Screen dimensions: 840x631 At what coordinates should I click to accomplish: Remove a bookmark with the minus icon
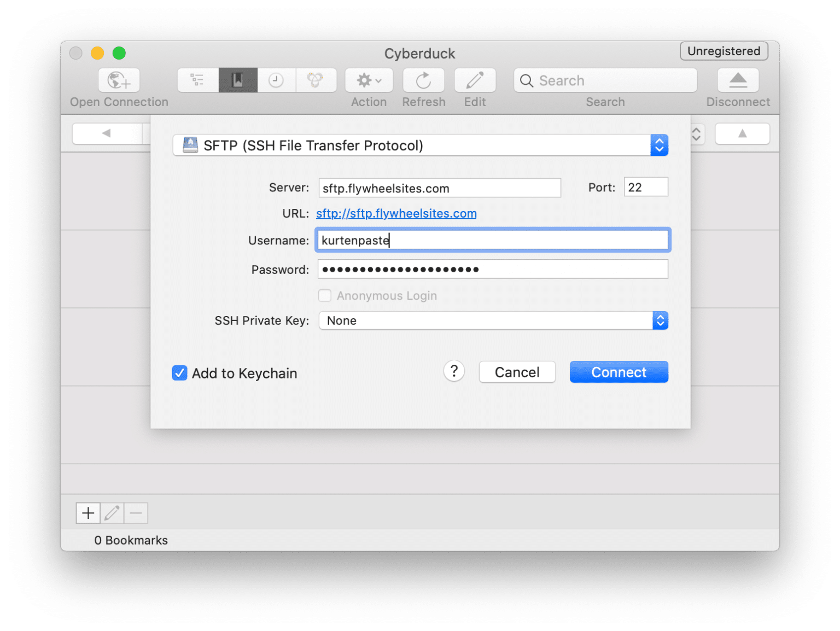tap(136, 513)
